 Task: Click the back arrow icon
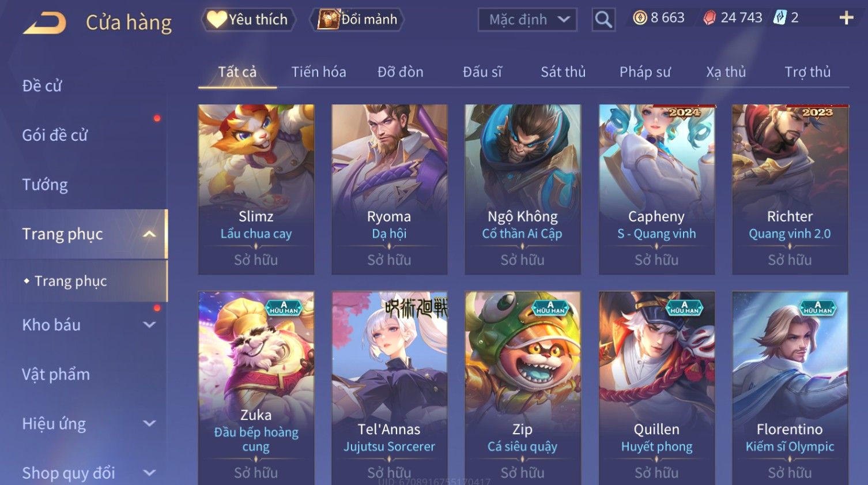coord(44,23)
